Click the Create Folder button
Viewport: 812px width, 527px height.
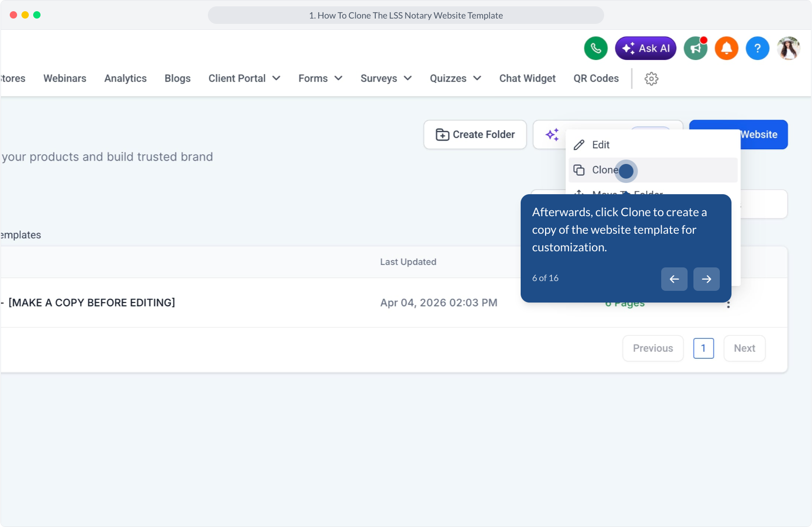[x=475, y=135]
